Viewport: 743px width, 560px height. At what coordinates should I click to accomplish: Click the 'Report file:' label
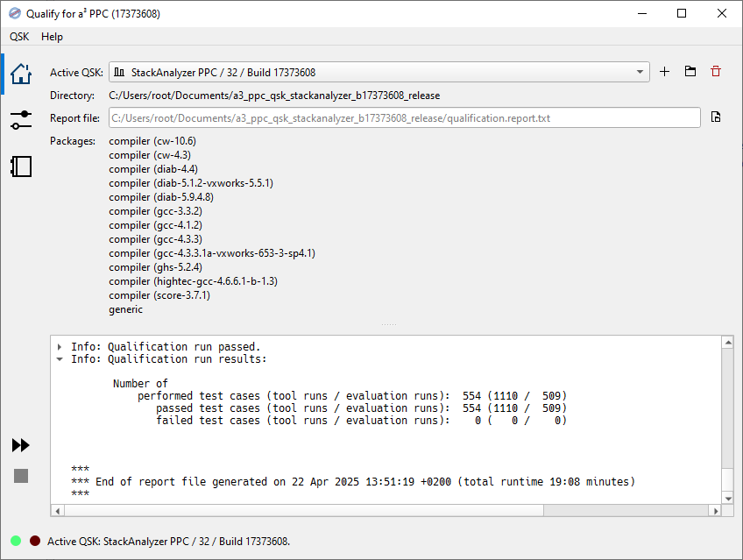(x=74, y=118)
